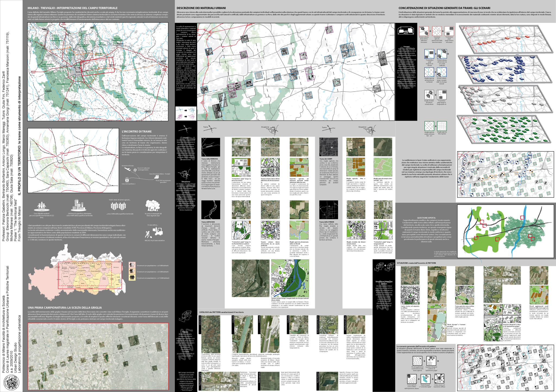Click the grey-framed 'Contenitori grigi lungo la Tangenziale est' symbol
This screenshot has width=556, height=392.
coord(442,95)
